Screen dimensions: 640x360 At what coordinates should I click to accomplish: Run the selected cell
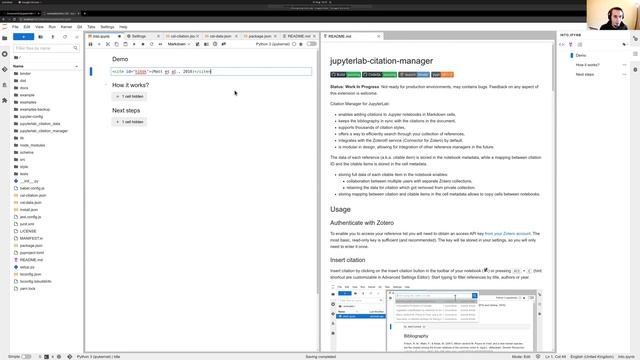(x=134, y=44)
